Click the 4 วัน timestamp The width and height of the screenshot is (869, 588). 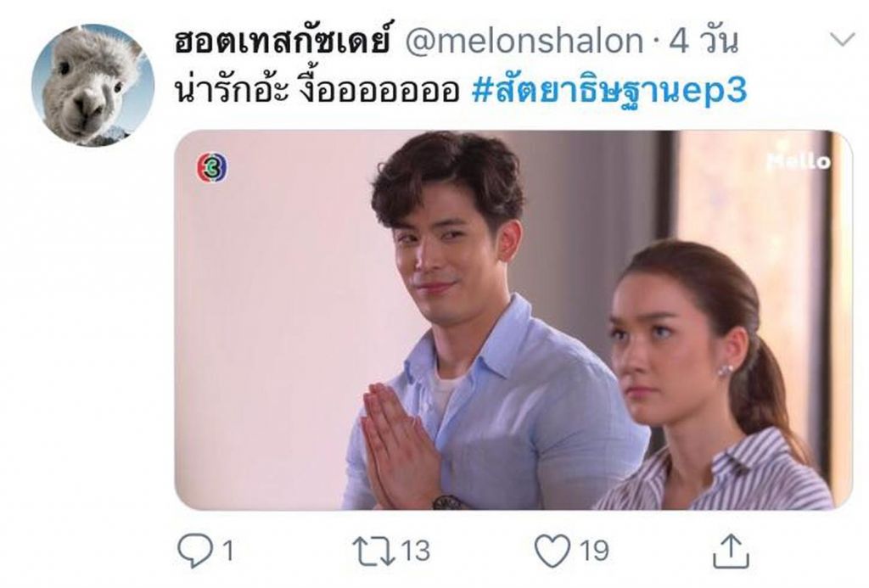[704, 40]
